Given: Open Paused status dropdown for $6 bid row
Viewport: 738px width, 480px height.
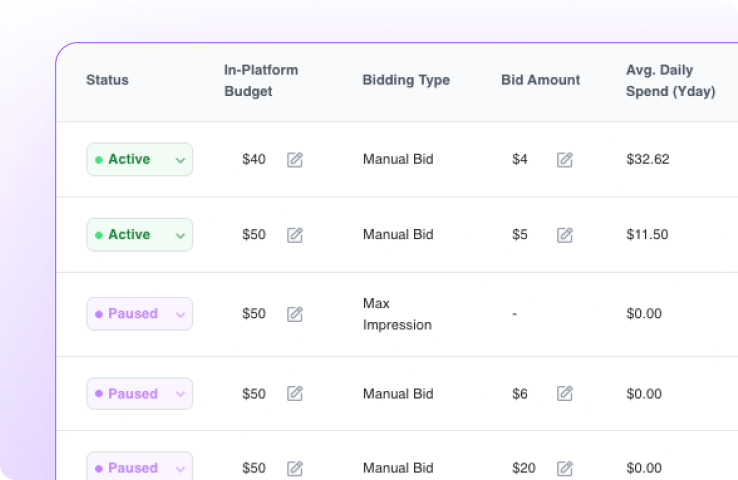Looking at the screenshot, I should tap(139, 393).
